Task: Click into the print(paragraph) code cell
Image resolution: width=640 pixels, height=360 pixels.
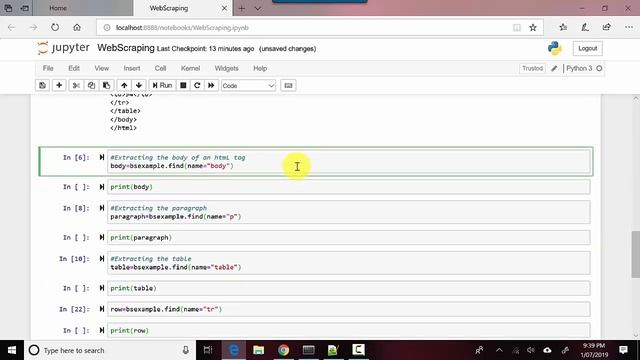Action: click(349, 238)
